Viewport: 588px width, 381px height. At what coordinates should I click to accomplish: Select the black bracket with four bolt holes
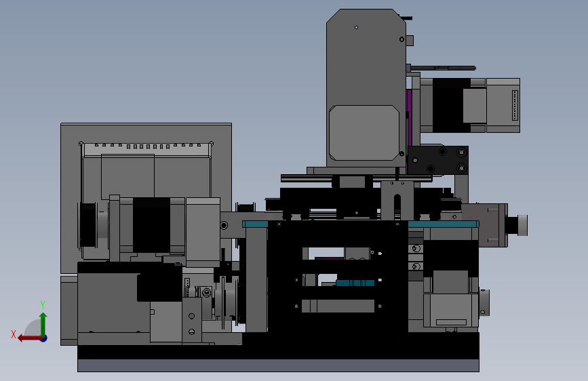(x=438, y=160)
